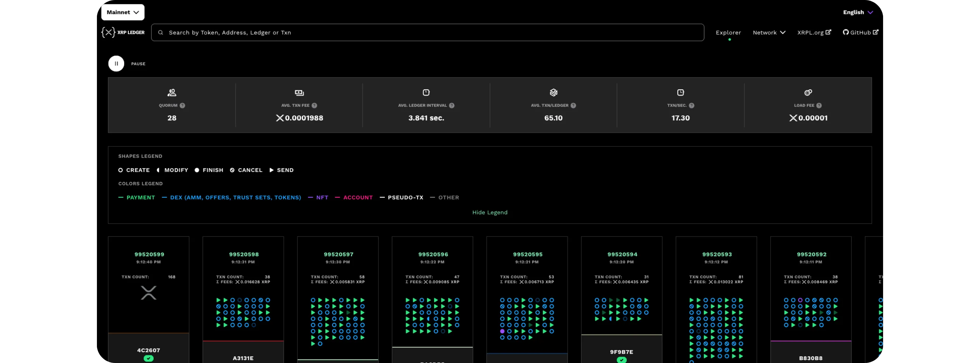
Task: Click the purple NFT transaction dot in ledger 99520595
Action: (x=502, y=331)
